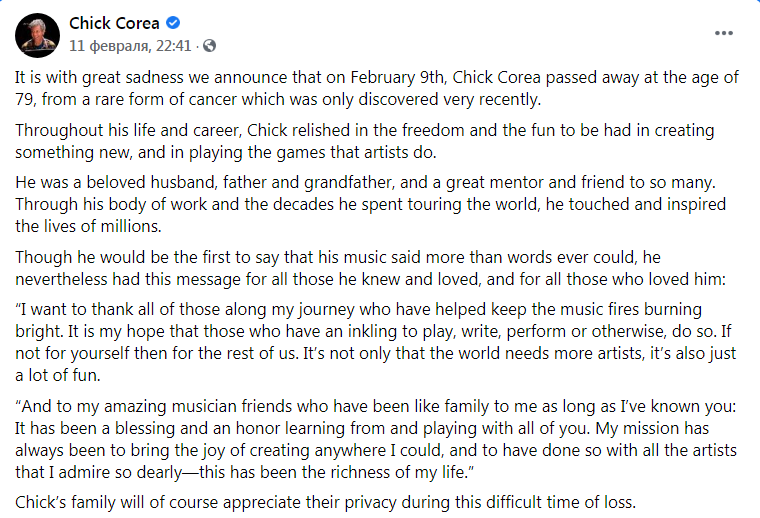Click the final line about family privacy
This screenshot has height=518, width=760.
coord(325,502)
